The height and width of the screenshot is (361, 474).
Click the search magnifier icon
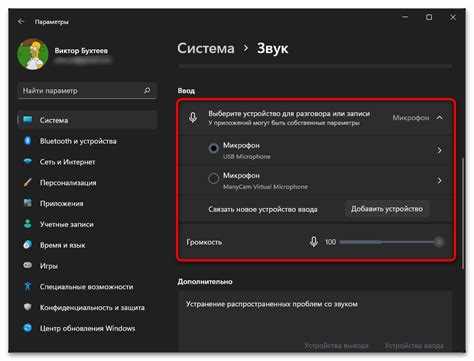pyautogui.click(x=147, y=90)
